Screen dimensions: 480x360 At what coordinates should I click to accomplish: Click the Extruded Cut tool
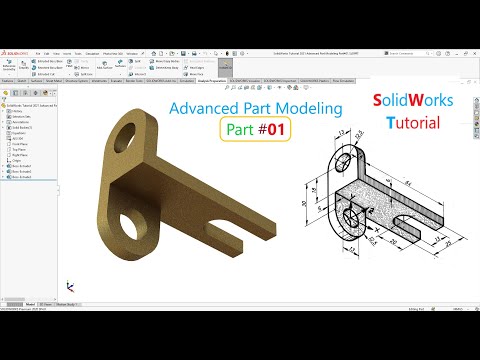pos(43,74)
